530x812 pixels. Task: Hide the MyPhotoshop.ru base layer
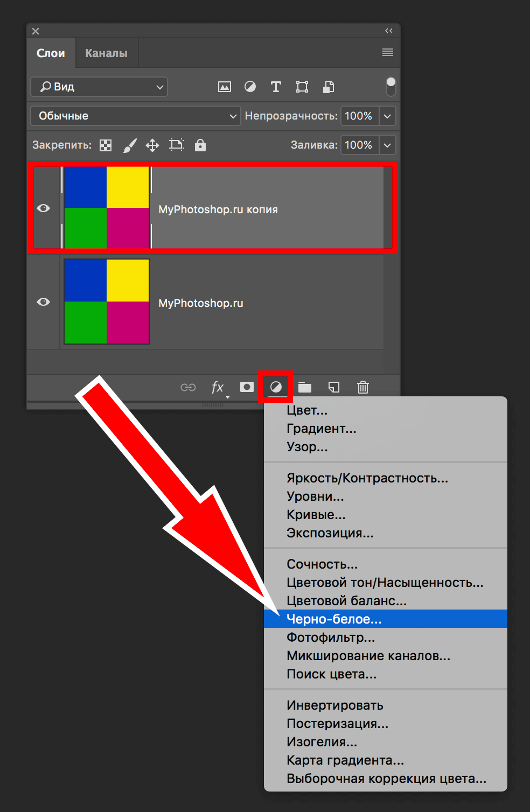coord(44,302)
